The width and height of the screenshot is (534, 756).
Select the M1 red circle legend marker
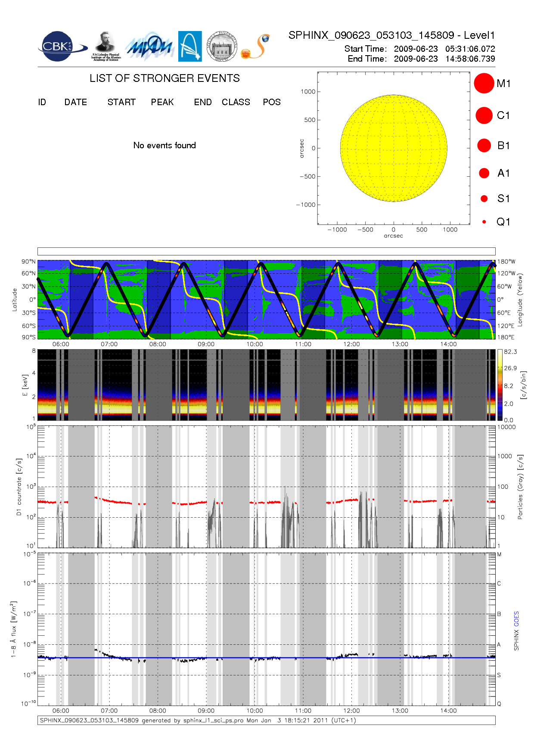tap(484, 83)
